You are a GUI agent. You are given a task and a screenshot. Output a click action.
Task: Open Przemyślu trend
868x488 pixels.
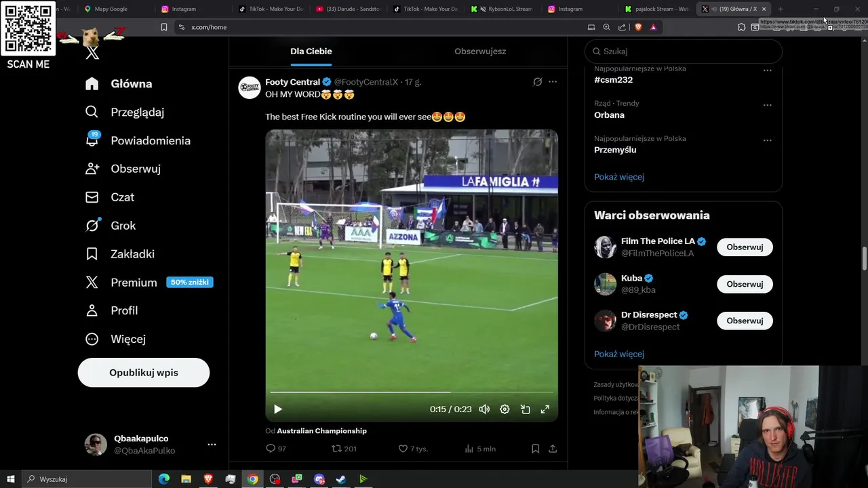tap(615, 150)
